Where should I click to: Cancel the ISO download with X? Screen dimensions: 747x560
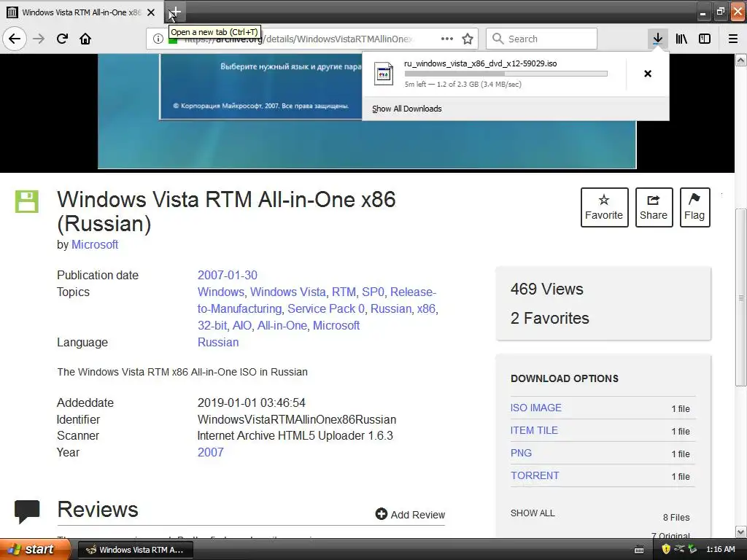tap(648, 74)
